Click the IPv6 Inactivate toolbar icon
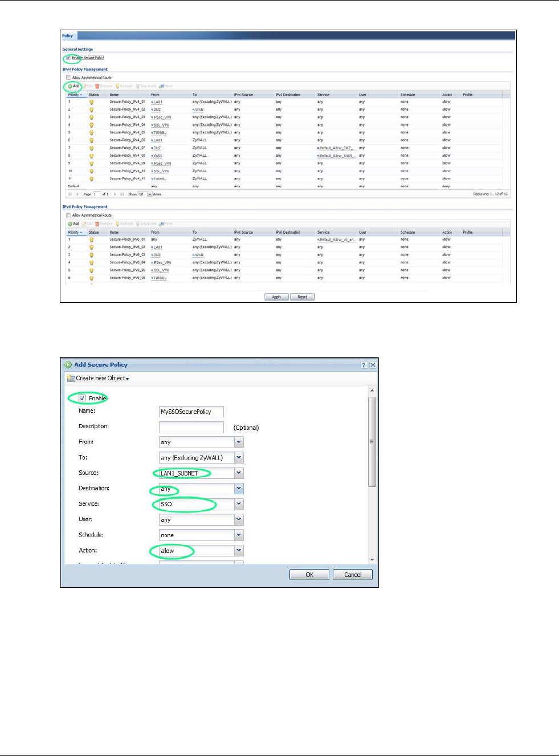The width and height of the screenshot is (559, 756). [137, 224]
